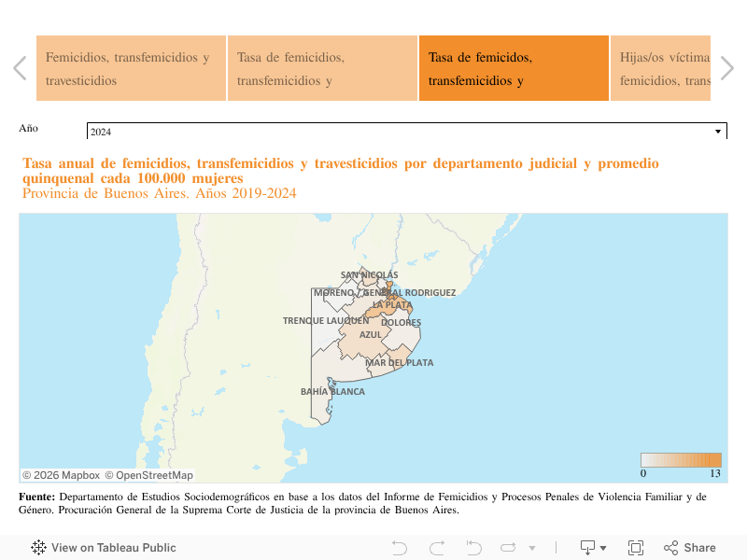Screen dimensions: 747x560
Task: Click the Tableau logo icon
Action: pos(39,548)
